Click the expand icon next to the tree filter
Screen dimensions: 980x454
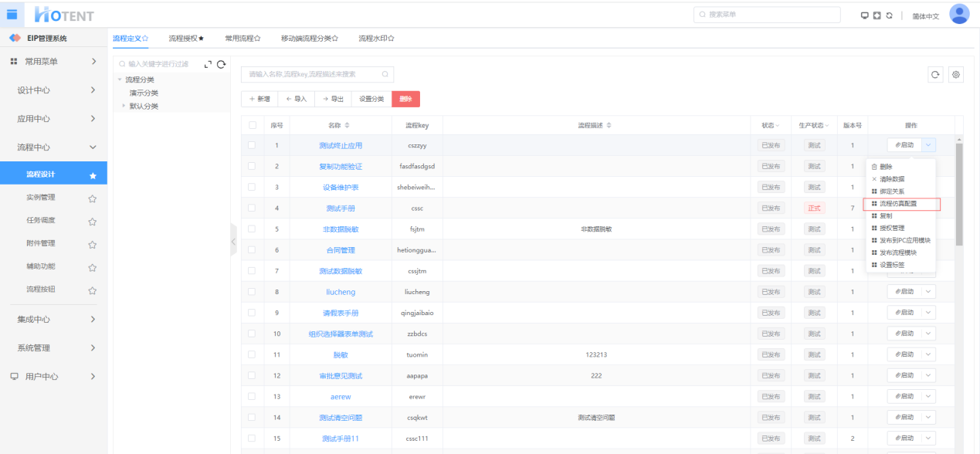pyautogui.click(x=208, y=64)
